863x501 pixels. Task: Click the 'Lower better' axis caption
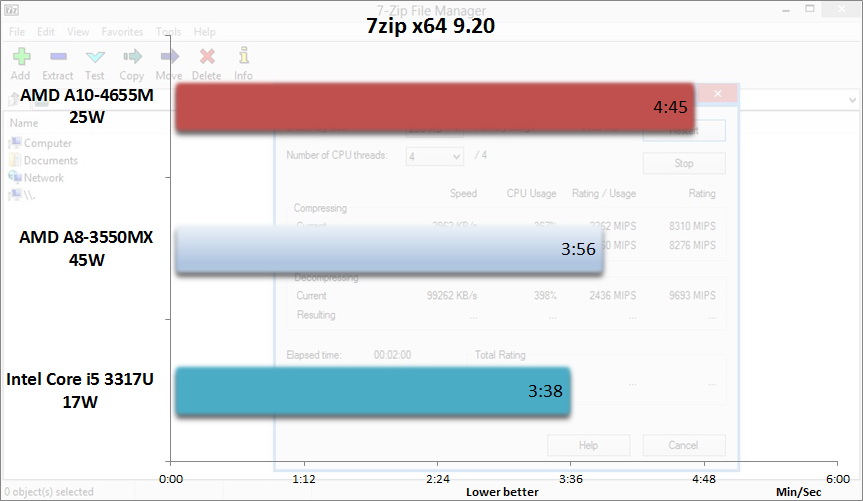coord(502,492)
